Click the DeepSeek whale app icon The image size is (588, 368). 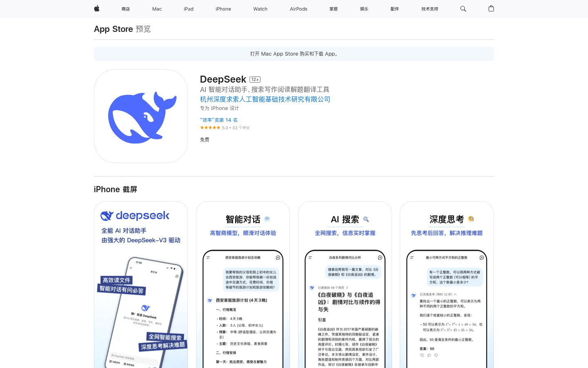[x=141, y=116]
